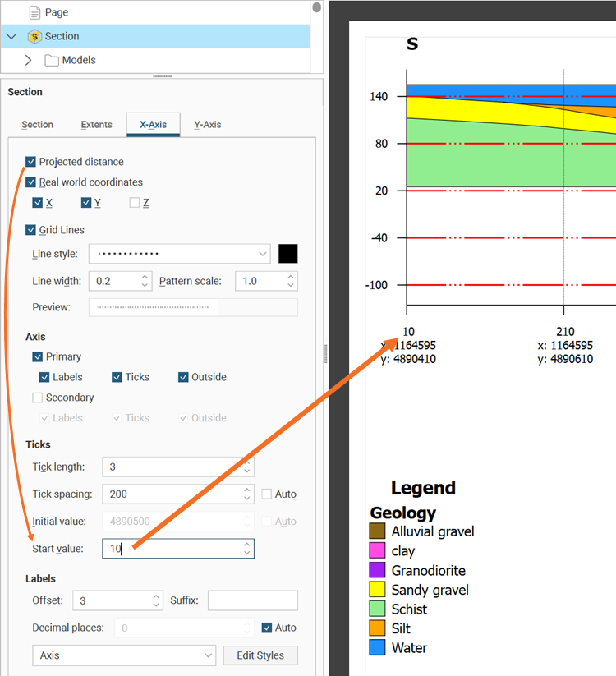Screen dimensions: 616x676
Task: Click the Edit Styles button
Action: click(x=260, y=655)
